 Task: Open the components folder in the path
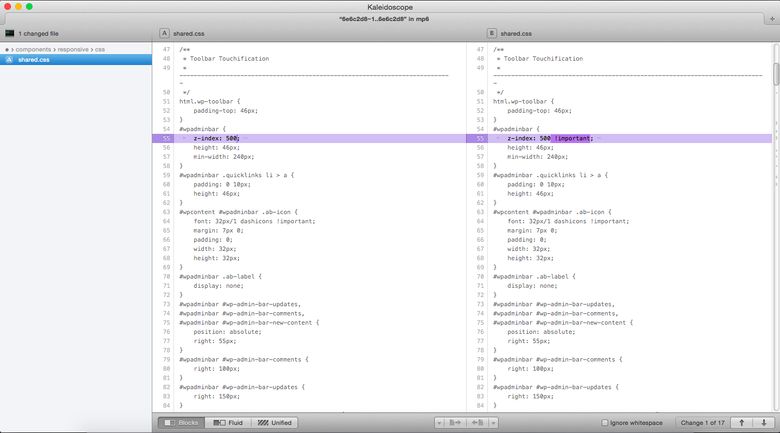tap(33, 49)
